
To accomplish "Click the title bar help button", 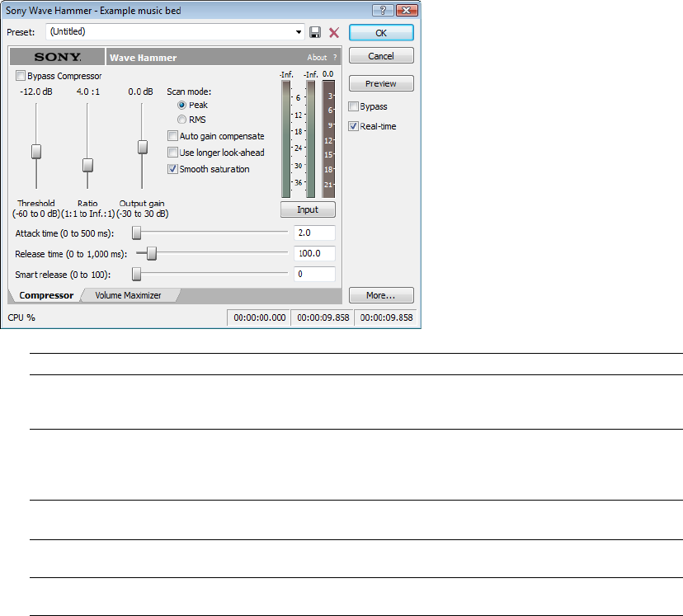I will [x=383, y=10].
